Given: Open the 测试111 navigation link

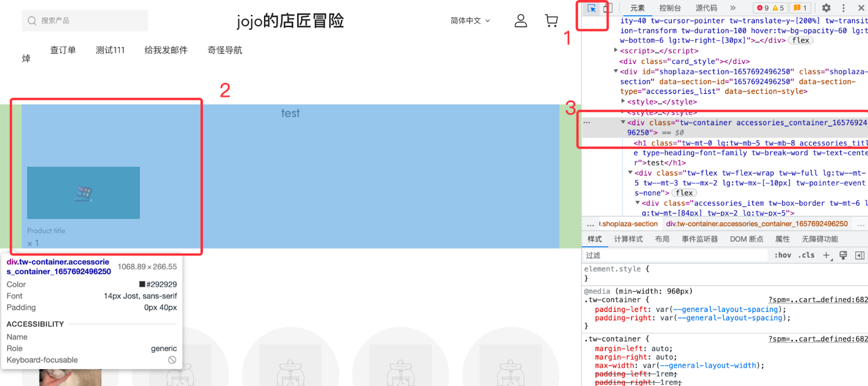Looking at the screenshot, I should click(x=110, y=50).
